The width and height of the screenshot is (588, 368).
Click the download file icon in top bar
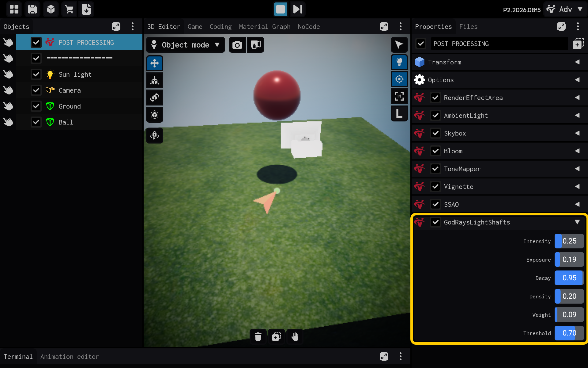(x=86, y=9)
